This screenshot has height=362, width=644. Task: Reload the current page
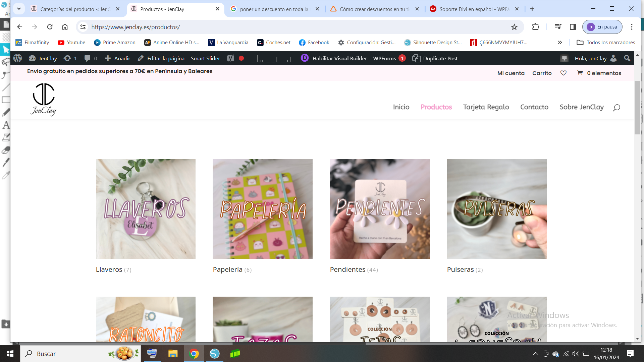[x=50, y=27]
